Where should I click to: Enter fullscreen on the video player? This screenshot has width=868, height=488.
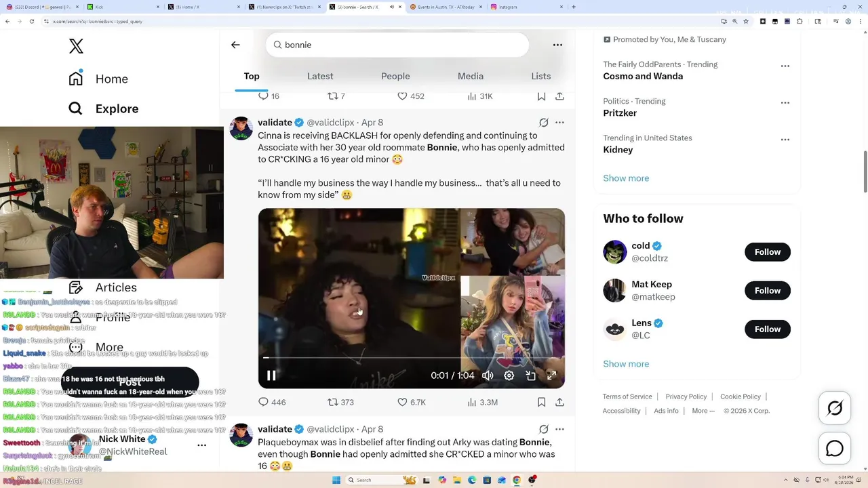tap(552, 375)
